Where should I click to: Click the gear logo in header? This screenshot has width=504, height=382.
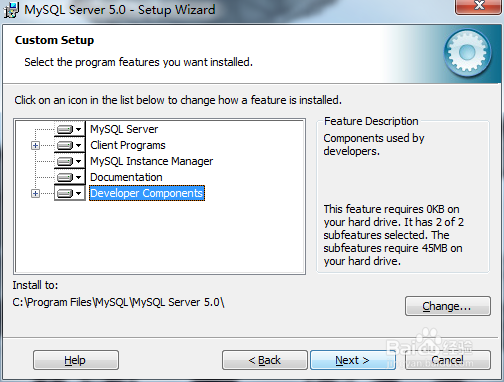(467, 53)
